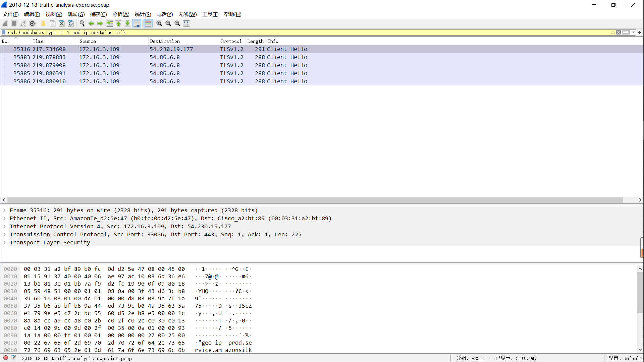Open a capture file via folder icon
The height and width of the screenshot is (362, 644).
pos(43,23)
